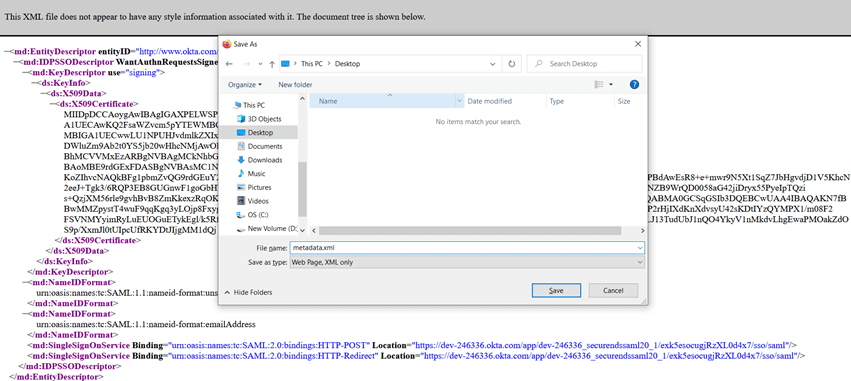This screenshot has width=851, height=381.
Task: Click New folder button
Action: [x=295, y=85]
